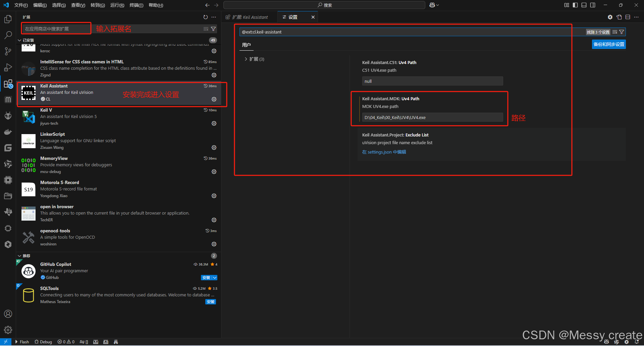This screenshot has width=644, height=346.
Task: Split the editor to the right
Action: pyautogui.click(x=628, y=17)
